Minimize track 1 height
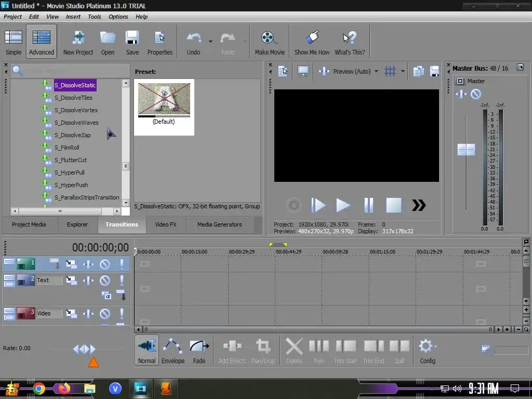This screenshot has height=399, width=532. point(9,262)
